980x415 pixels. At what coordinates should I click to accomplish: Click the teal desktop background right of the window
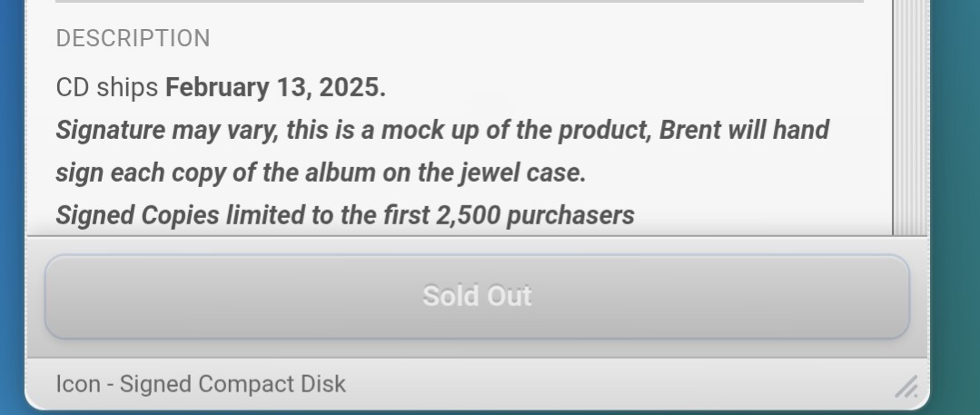click(955, 182)
